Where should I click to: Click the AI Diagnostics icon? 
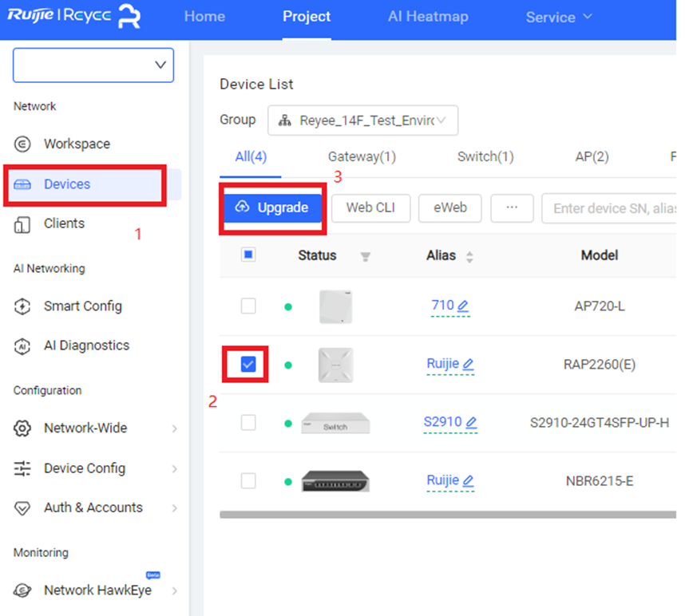(x=22, y=346)
